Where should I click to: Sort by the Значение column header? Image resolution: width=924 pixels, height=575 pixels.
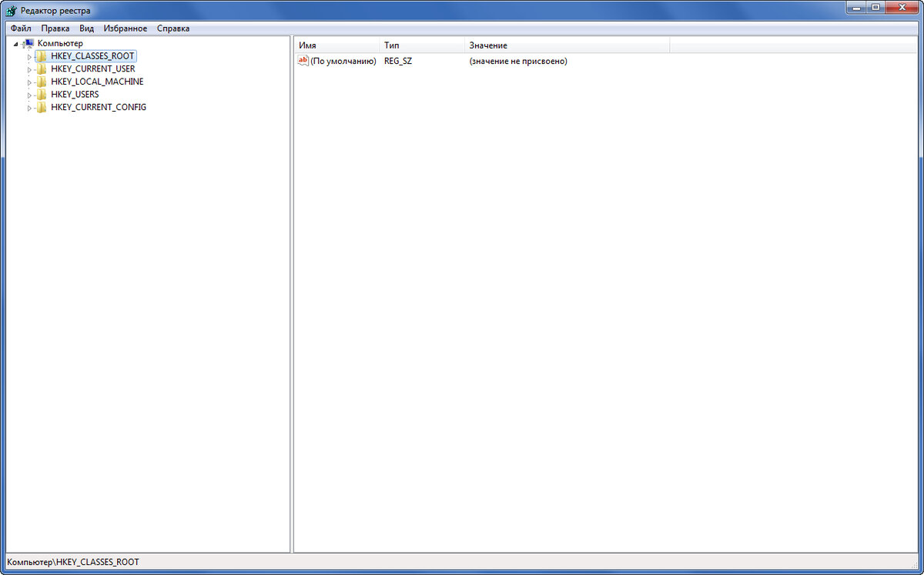coord(567,45)
